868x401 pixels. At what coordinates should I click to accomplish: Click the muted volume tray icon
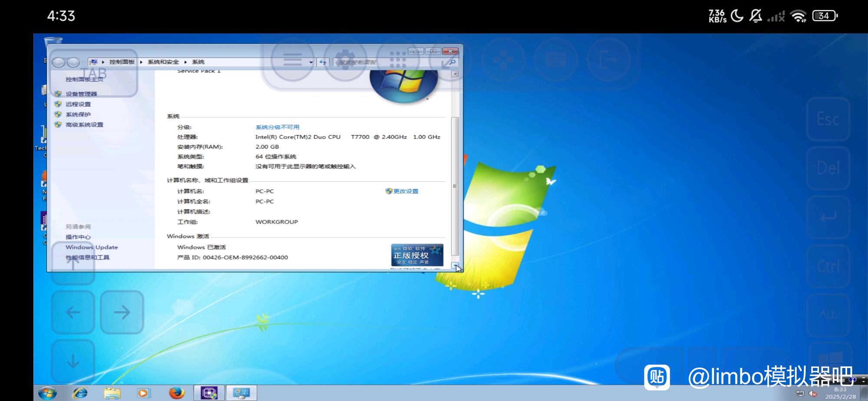(x=812, y=394)
